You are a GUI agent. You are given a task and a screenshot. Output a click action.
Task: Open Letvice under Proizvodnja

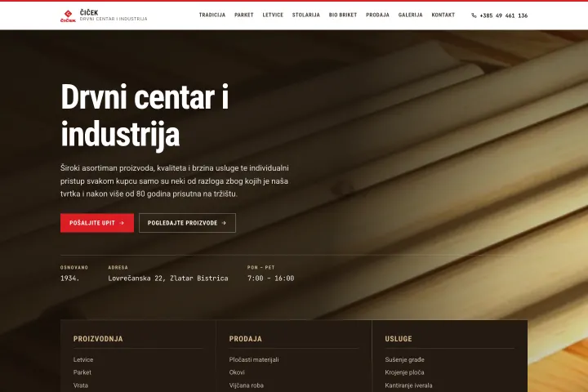tap(83, 359)
